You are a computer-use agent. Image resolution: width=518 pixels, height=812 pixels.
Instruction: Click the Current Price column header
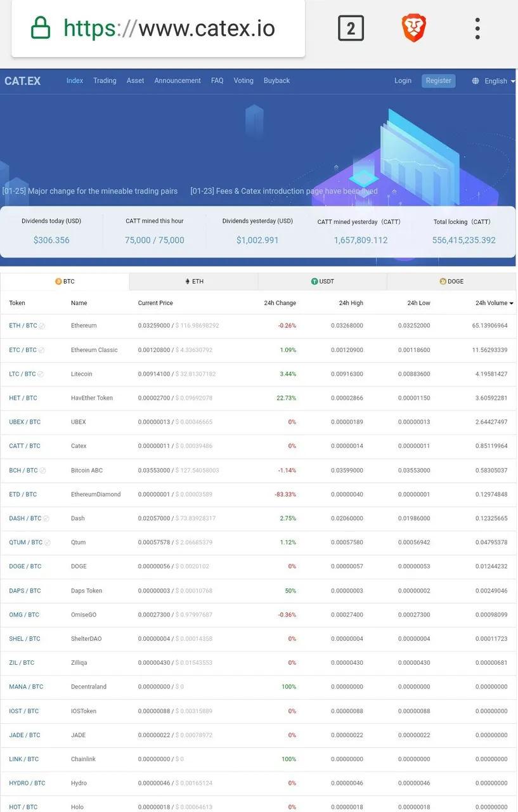(155, 303)
